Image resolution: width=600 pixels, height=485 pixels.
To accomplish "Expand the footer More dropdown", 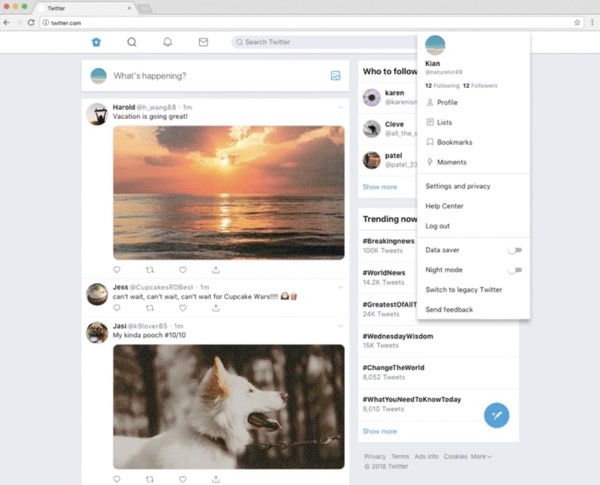I will pos(481,457).
